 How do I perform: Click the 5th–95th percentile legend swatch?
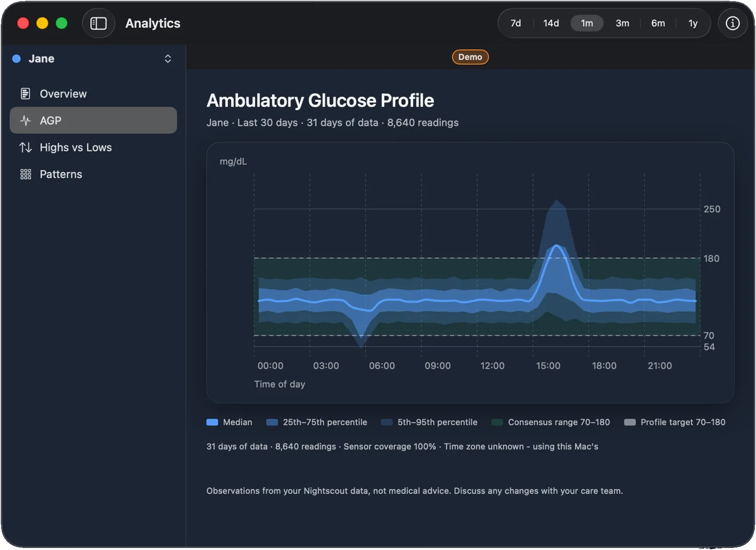(x=386, y=422)
